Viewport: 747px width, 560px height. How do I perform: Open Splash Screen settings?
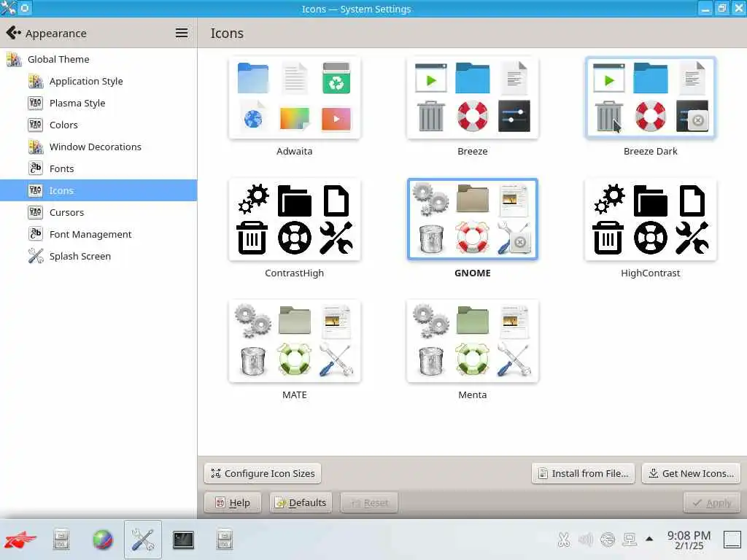tap(98, 256)
